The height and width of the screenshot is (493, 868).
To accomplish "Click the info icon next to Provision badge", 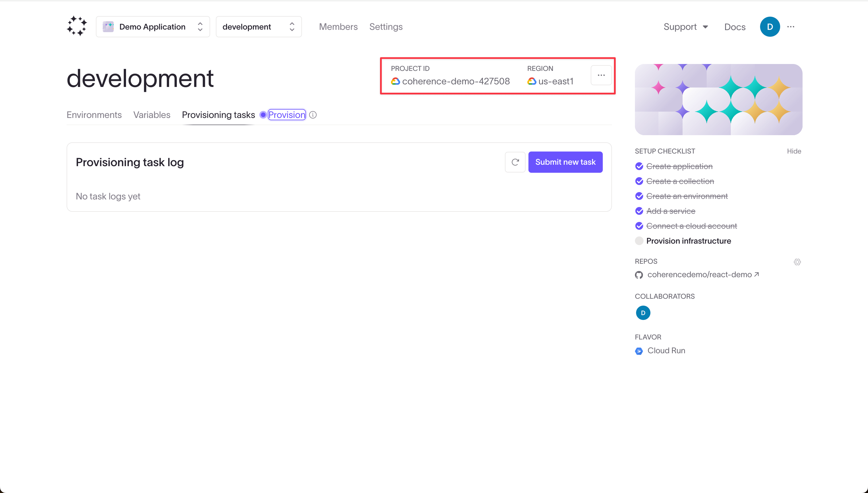I will coord(312,115).
